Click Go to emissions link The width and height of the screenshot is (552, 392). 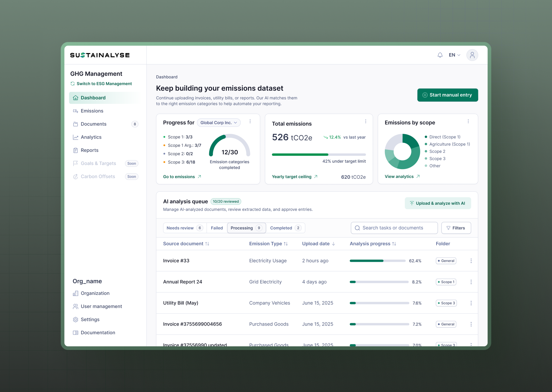pos(182,177)
